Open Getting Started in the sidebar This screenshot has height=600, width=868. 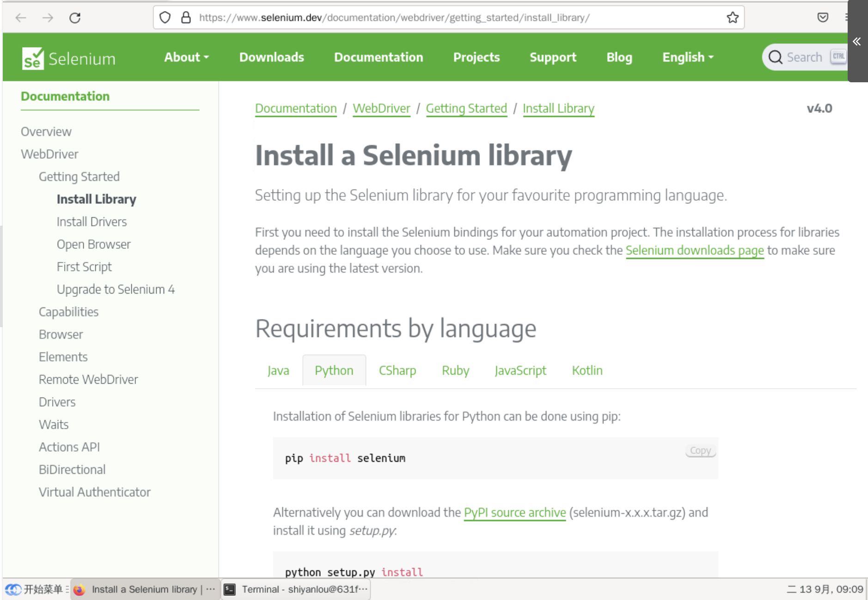(79, 177)
